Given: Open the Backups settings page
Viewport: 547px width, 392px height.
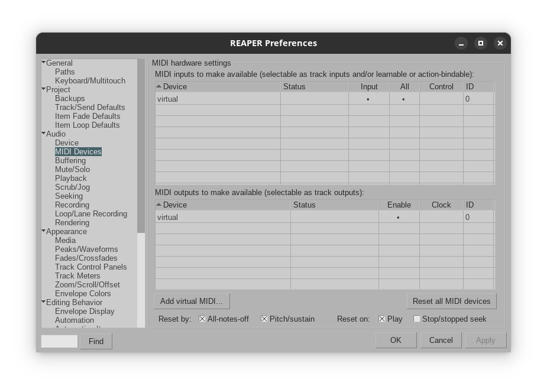Looking at the screenshot, I should pyautogui.click(x=70, y=98).
